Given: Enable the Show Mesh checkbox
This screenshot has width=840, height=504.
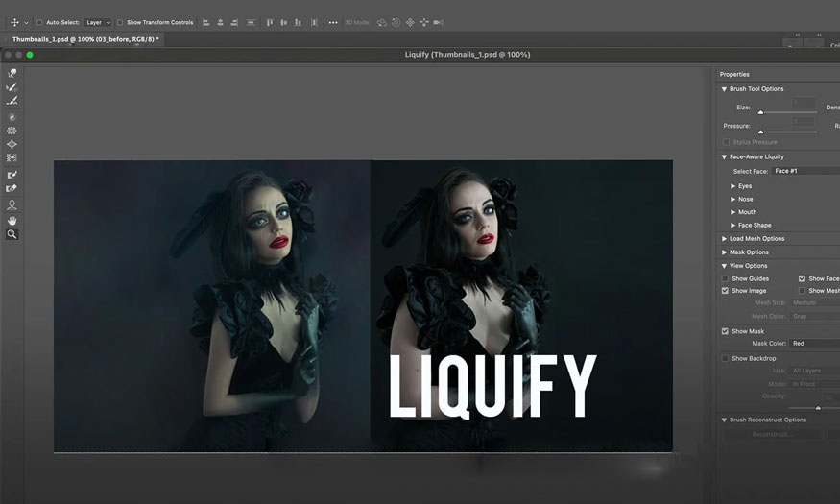Looking at the screenshot, I should coord(802,290).
